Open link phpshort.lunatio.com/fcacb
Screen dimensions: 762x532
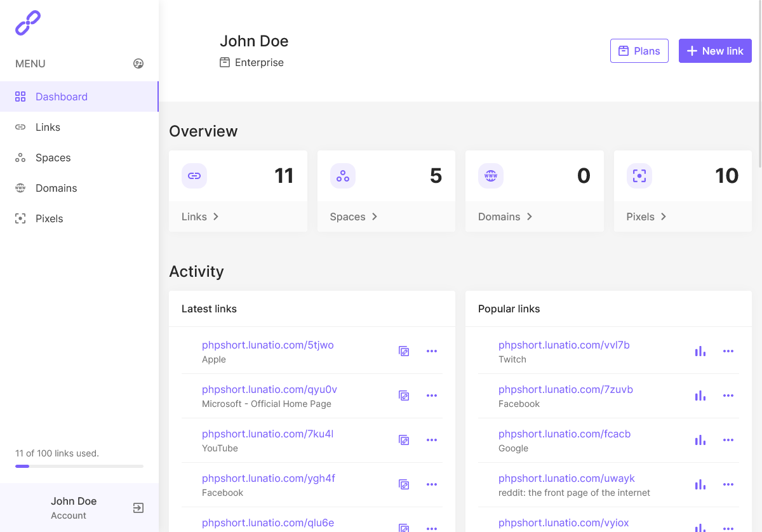(x=565, y=434)
